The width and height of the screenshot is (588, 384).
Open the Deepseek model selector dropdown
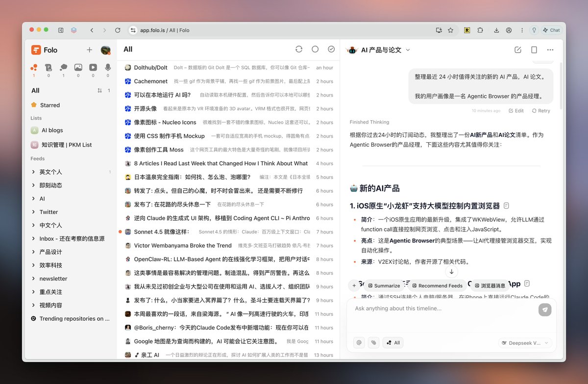click(x=525, y=343)
